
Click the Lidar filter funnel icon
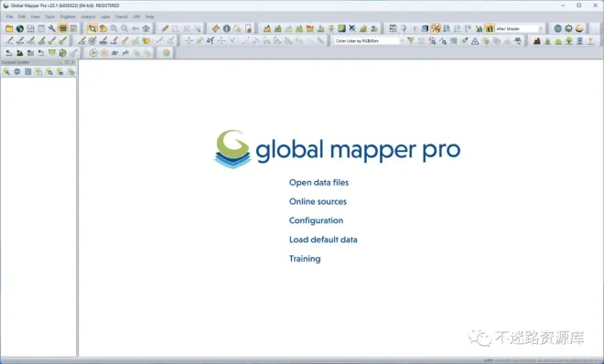coord(411,41)
